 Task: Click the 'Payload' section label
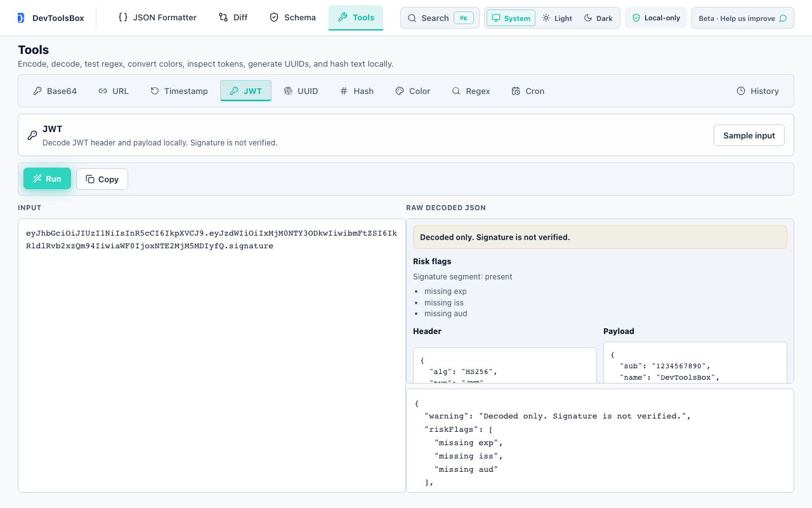coord(619,331)
